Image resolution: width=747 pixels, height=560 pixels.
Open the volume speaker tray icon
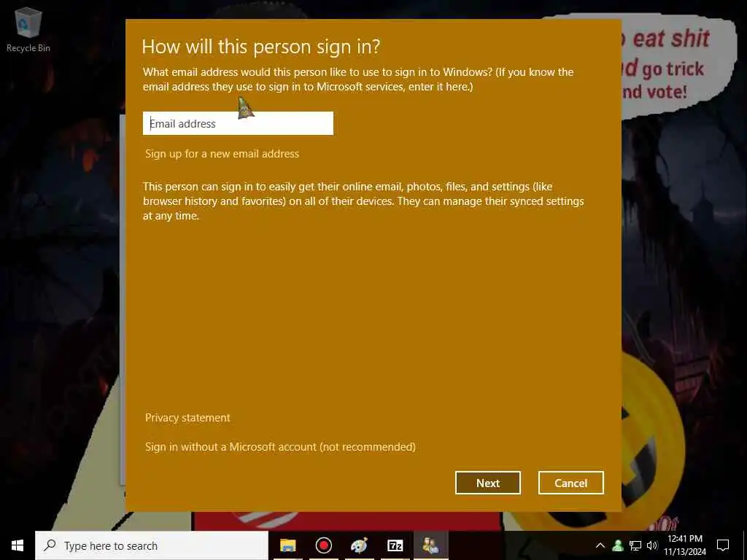[652, 545]
